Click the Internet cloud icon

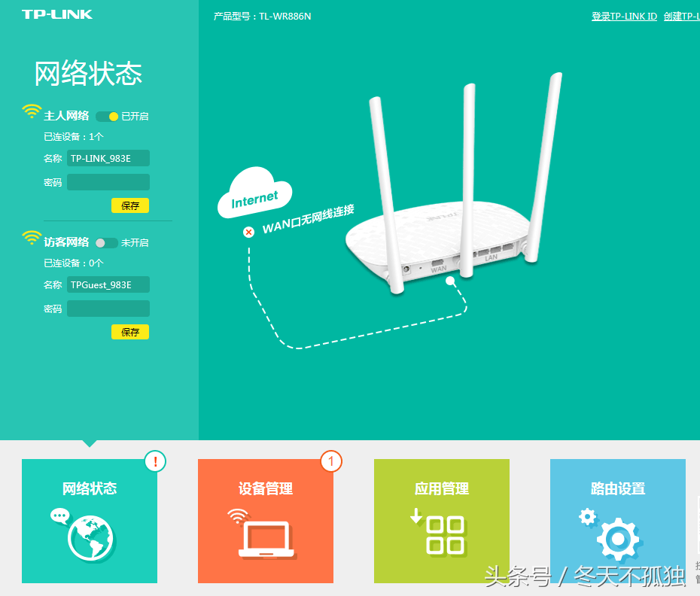point(254,193)
